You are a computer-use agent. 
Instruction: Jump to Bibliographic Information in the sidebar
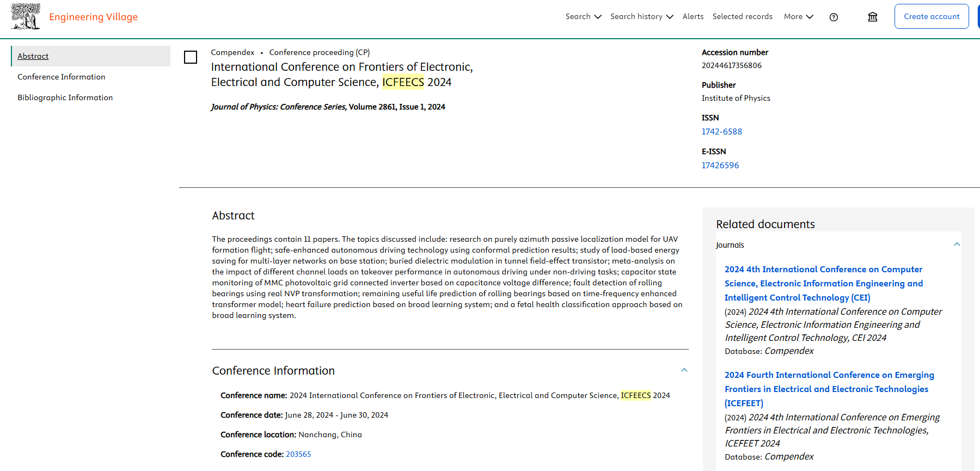[65, 97]
